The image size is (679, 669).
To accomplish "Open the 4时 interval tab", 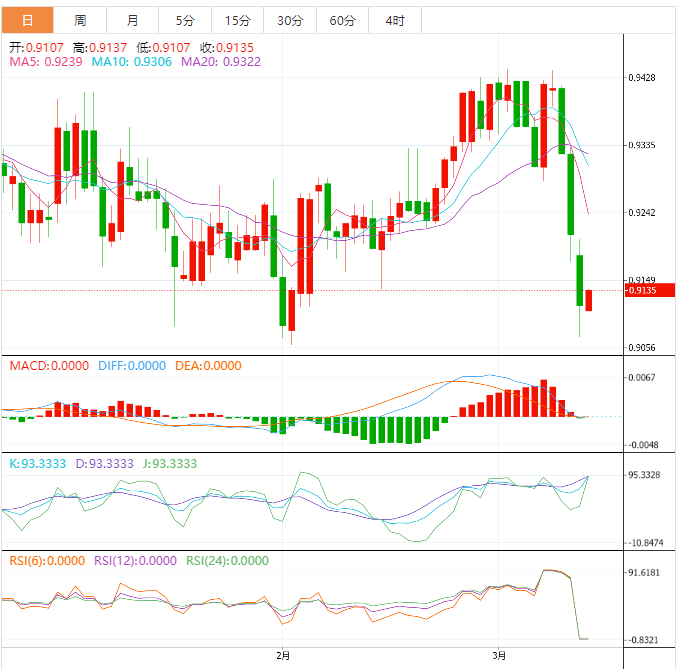I will 395,20.
